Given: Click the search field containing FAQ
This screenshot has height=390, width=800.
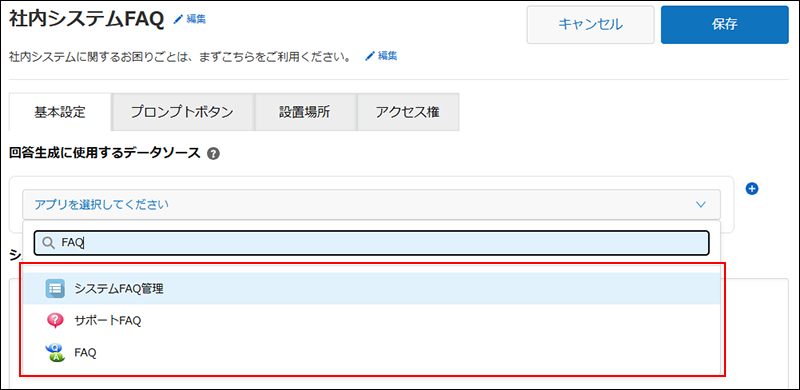Looking at the screenshot, I should pyautogui.click(x=371, y=243).
